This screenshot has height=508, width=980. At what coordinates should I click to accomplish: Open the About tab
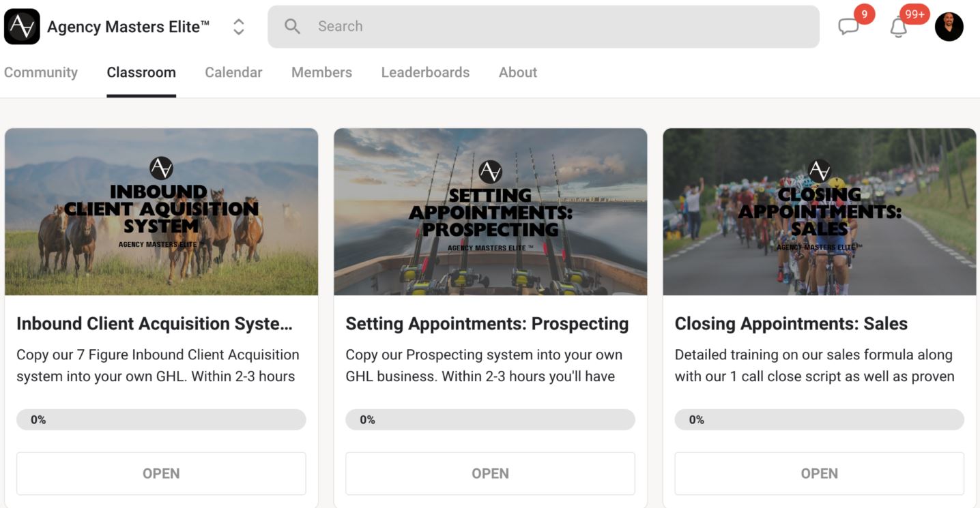coord(518,72)
